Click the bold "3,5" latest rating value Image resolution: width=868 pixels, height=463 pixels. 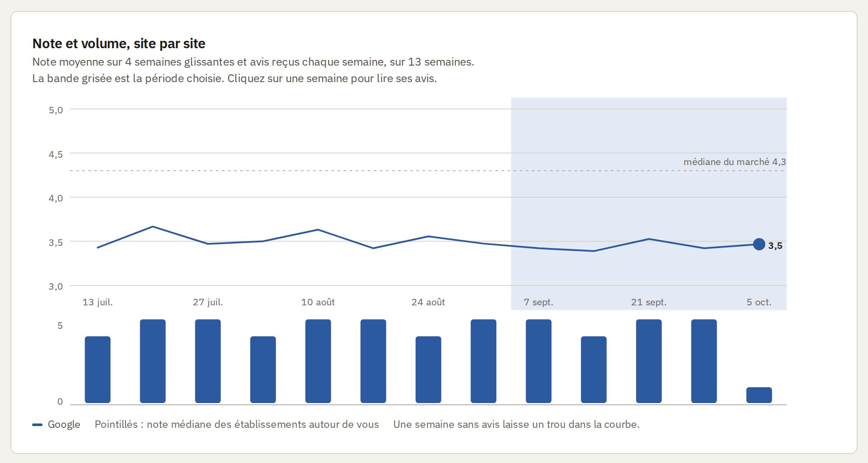point(775,246)
